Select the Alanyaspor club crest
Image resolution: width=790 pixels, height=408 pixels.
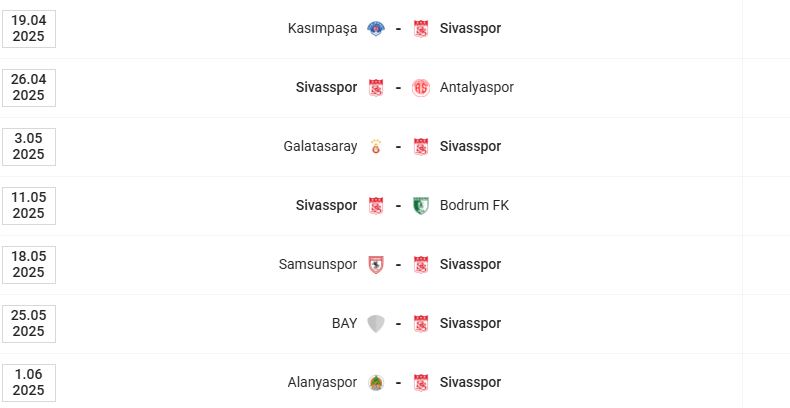point(376,383)
